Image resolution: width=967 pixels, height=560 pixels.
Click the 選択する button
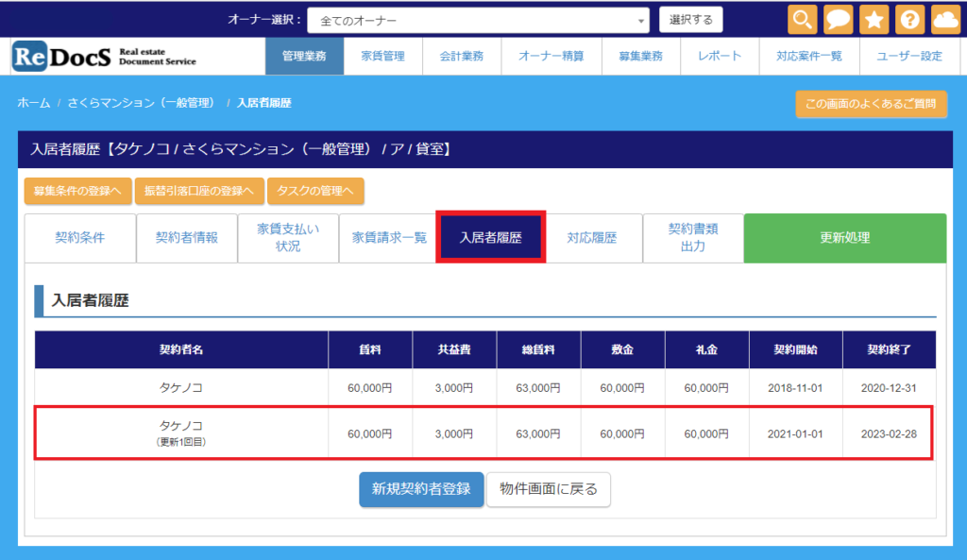690,20
